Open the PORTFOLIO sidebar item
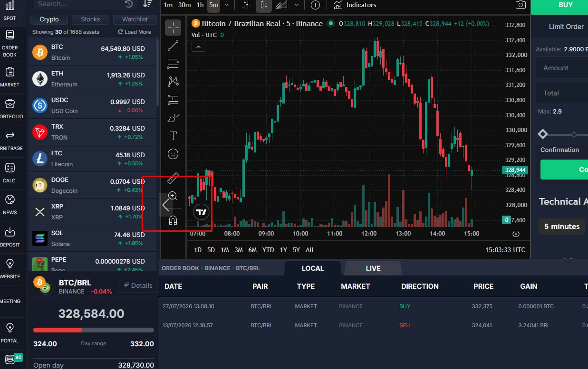Screen dimensions: 588x369 pos(10,109)
